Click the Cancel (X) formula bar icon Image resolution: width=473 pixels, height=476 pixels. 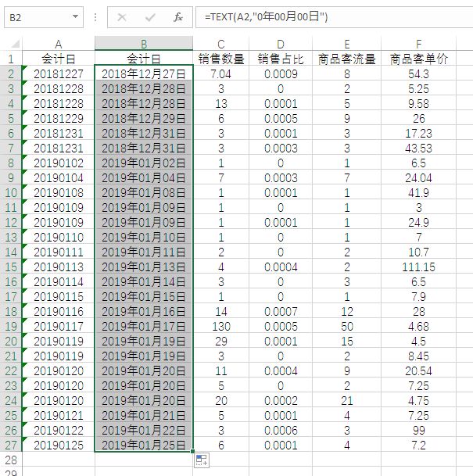click(x=122, y=17)
